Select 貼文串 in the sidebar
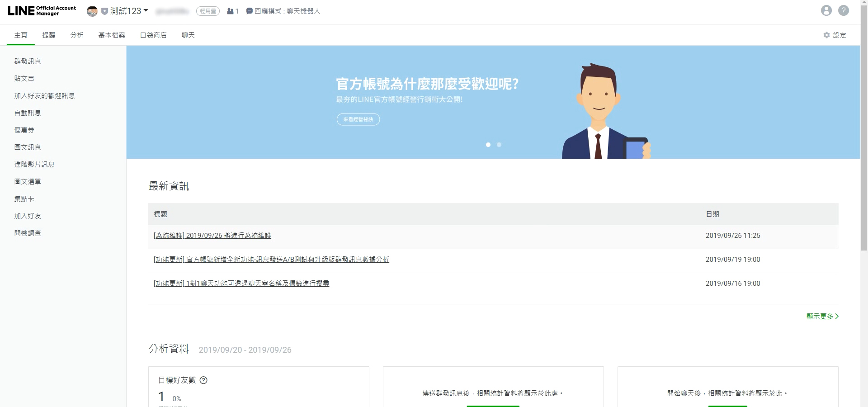Viewport: 868px width, 407px height. (x=24, y=78)
